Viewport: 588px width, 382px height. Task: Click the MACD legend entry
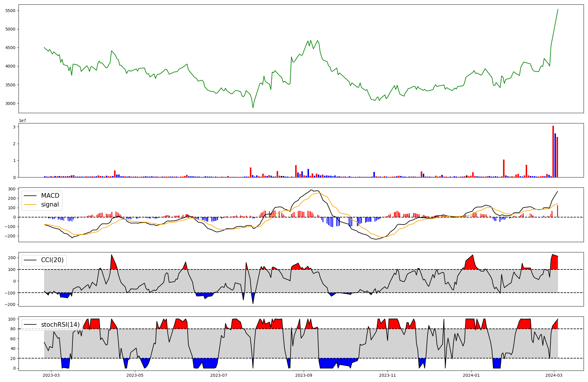pyautogui.click(x=42, y=196)
